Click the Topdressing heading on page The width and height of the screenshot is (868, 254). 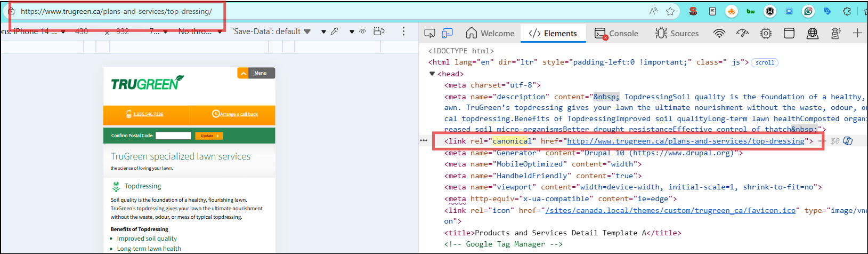point(143,186)
